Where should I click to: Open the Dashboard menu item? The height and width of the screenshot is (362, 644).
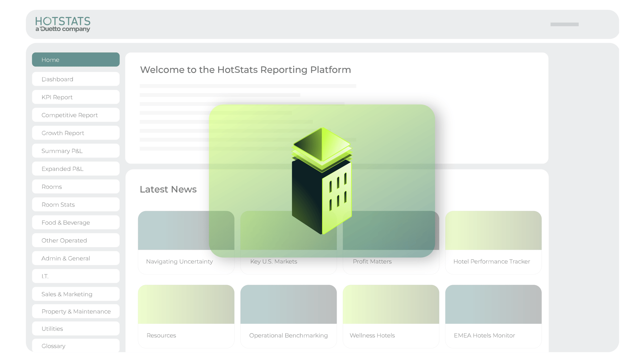(x=76, y=79)
